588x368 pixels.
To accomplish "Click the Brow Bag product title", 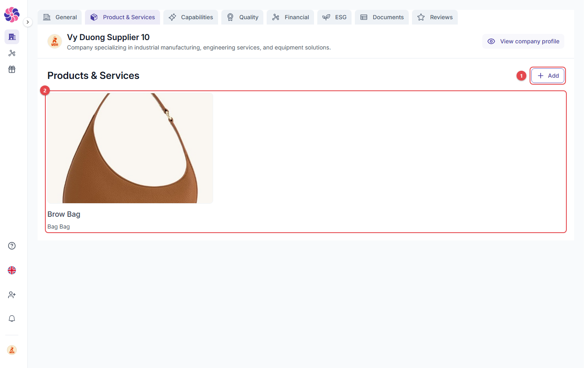I will (64, 214).
